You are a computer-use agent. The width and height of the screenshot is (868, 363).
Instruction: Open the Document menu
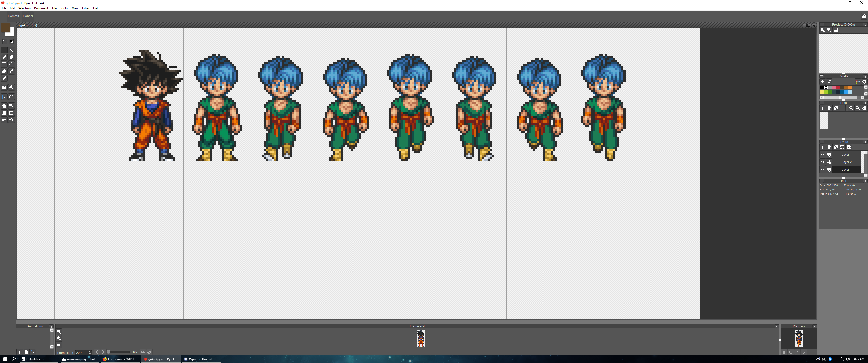tap(41, 8)
